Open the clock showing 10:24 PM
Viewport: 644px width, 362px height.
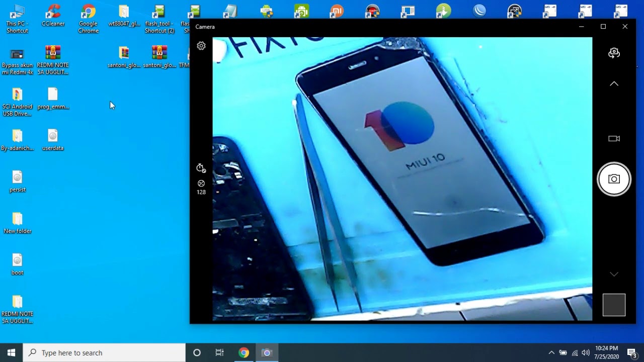(x=606, y=352)
